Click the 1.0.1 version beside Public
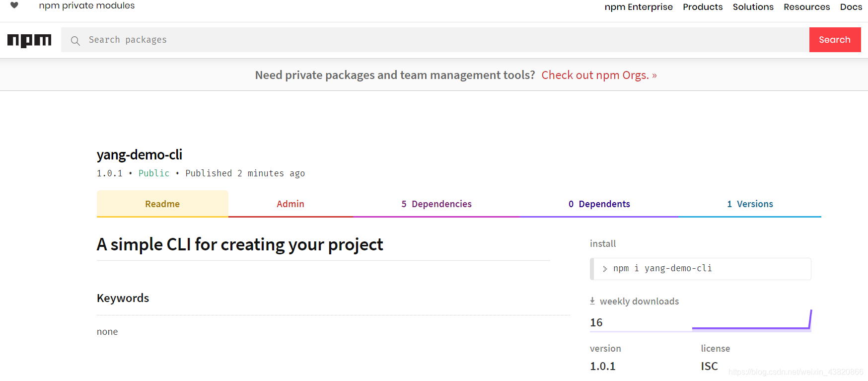This screenshot has width=868, height=381. [x=110, y=173]
